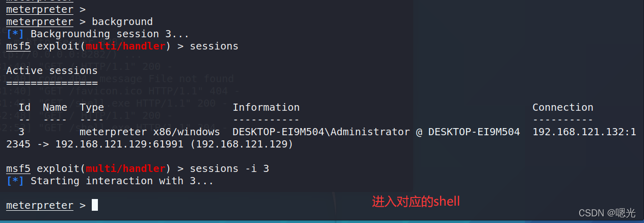Select the "Starting interaction with 3..." message

[x=122, y=181]
